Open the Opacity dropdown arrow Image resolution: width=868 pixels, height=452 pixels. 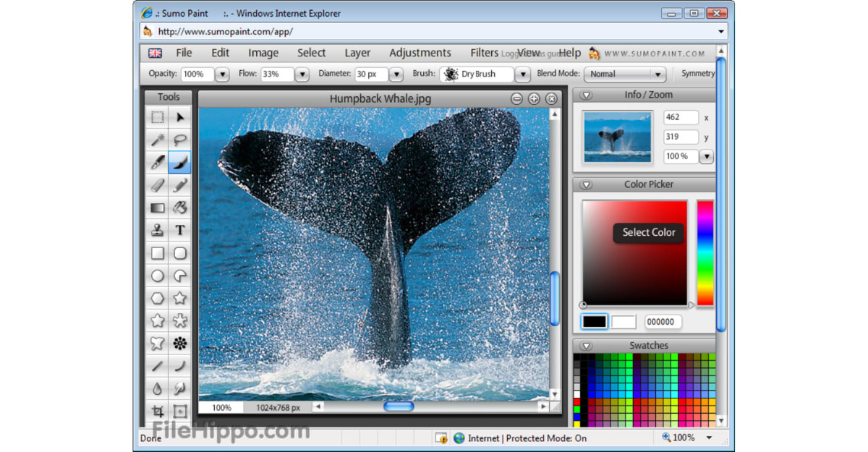tap(222, 74)
